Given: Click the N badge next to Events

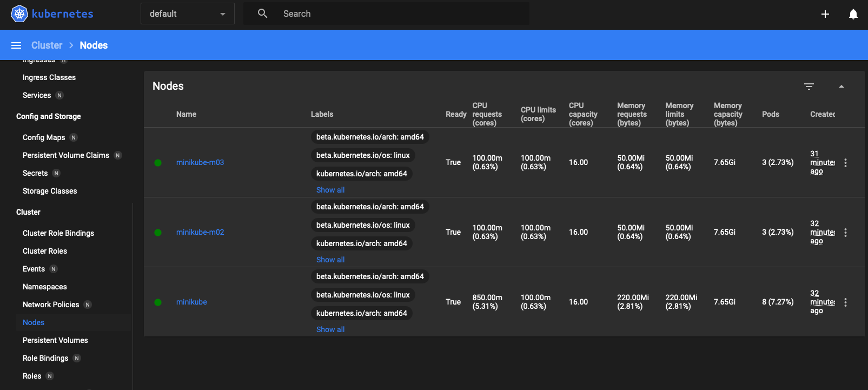Looking at the screenshot, I should (x=54, y=269).
